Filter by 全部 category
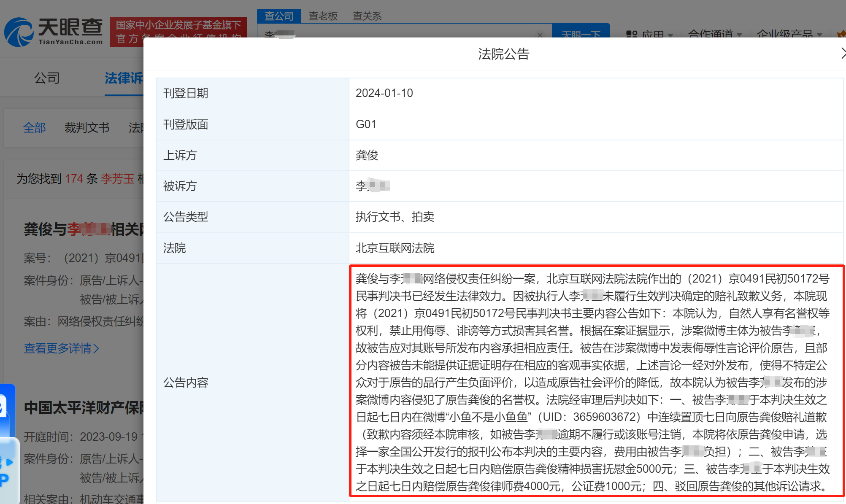 [x=34, y=127]
